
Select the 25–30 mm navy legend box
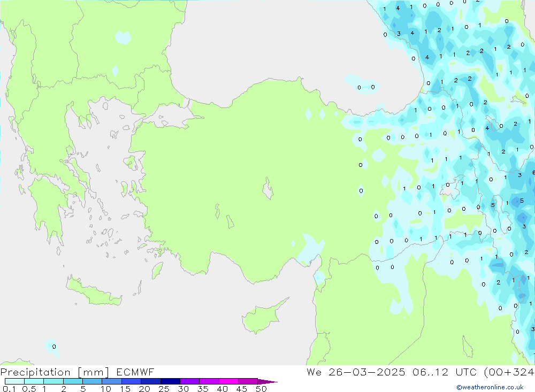170,381
